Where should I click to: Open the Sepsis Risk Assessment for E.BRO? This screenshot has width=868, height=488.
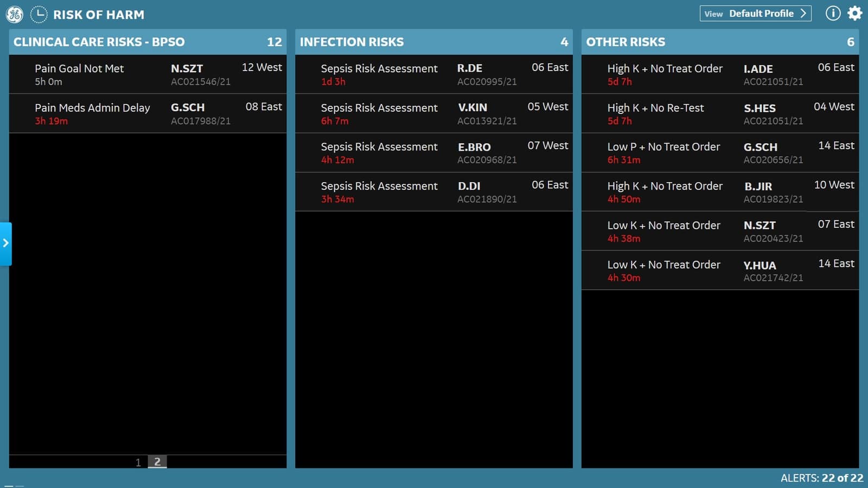[434, 153]
